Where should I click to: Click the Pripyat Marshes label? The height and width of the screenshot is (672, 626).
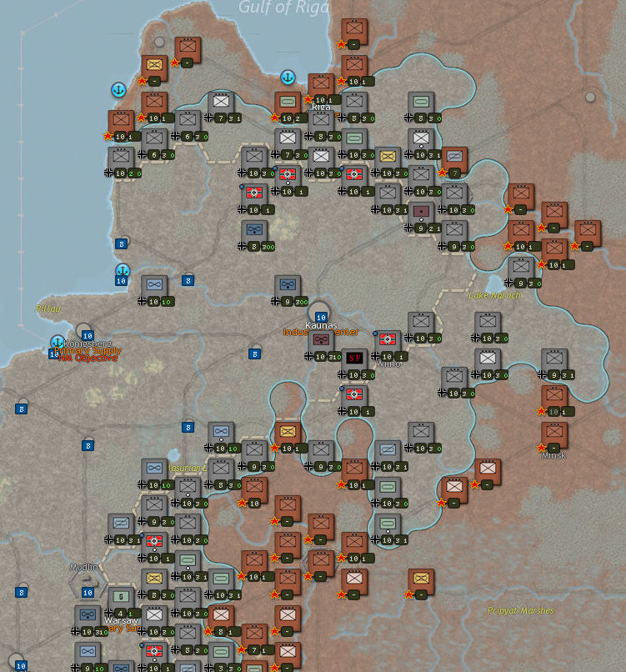tap(521, 610)
